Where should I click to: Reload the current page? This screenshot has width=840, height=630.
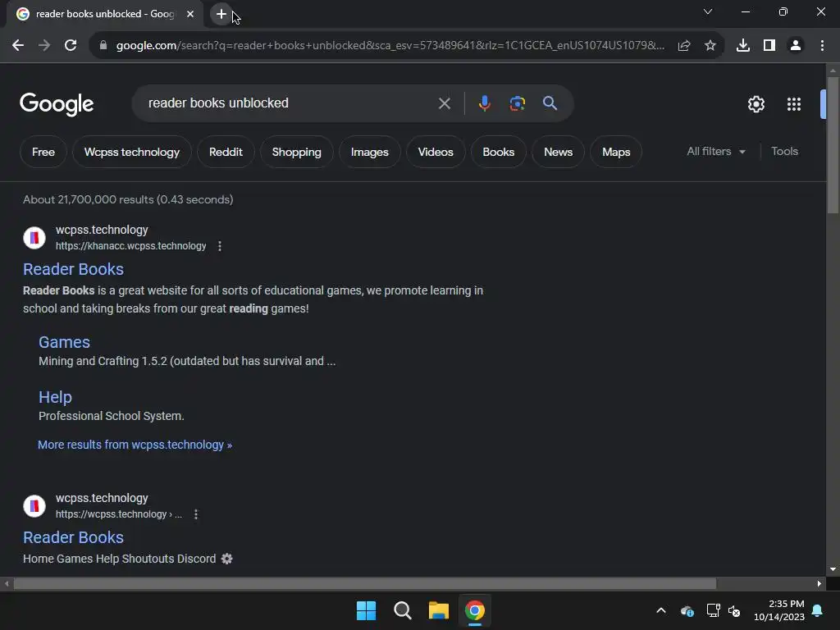(x=71, y=46)
